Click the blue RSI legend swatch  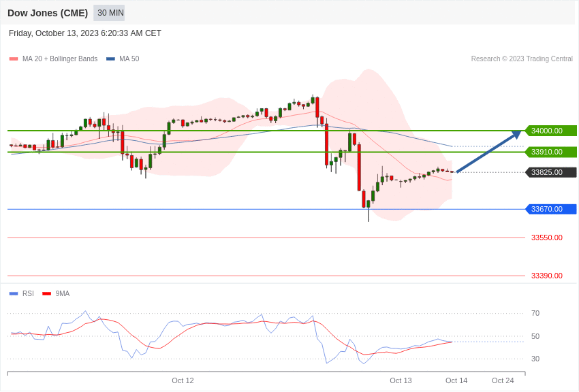coord(14,294)
